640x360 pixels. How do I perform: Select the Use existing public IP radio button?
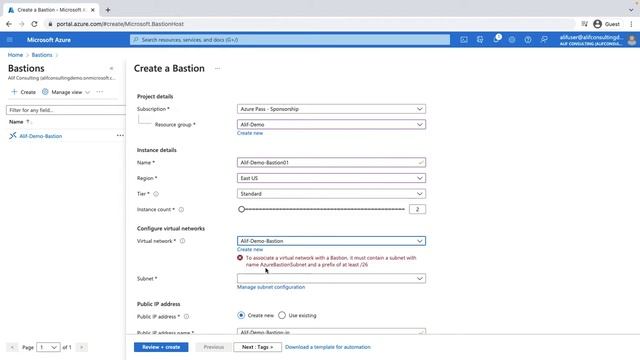[282, 315]
